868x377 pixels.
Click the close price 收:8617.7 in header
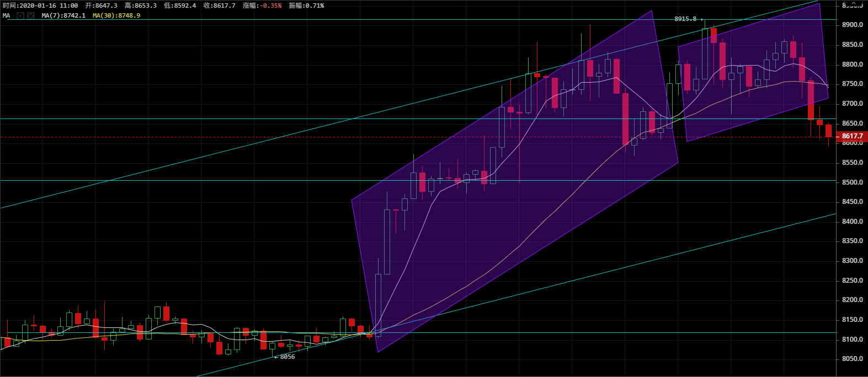[219, 6]
